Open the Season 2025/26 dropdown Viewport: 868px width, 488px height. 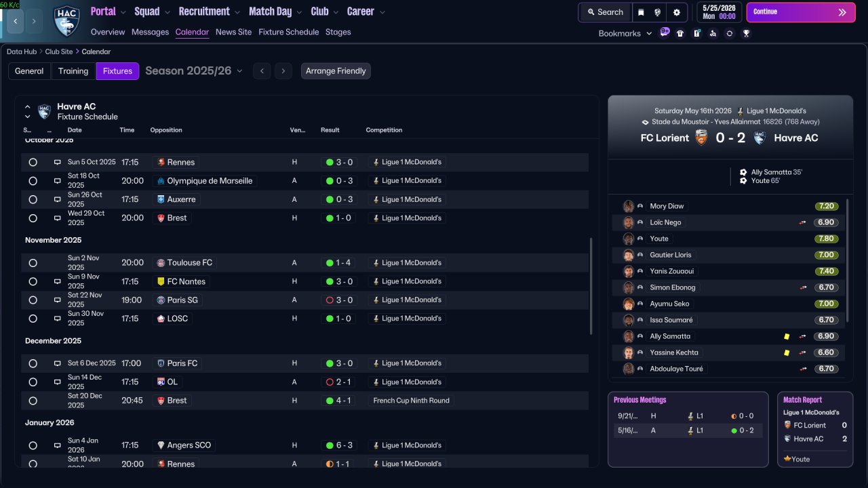click(x=193, y=70)
